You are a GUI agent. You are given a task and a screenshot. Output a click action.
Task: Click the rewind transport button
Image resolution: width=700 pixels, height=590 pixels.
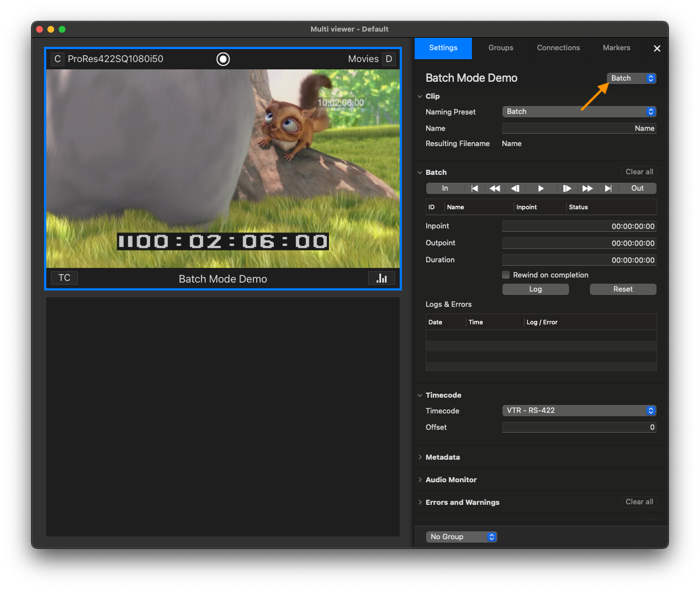coord(495,188)
